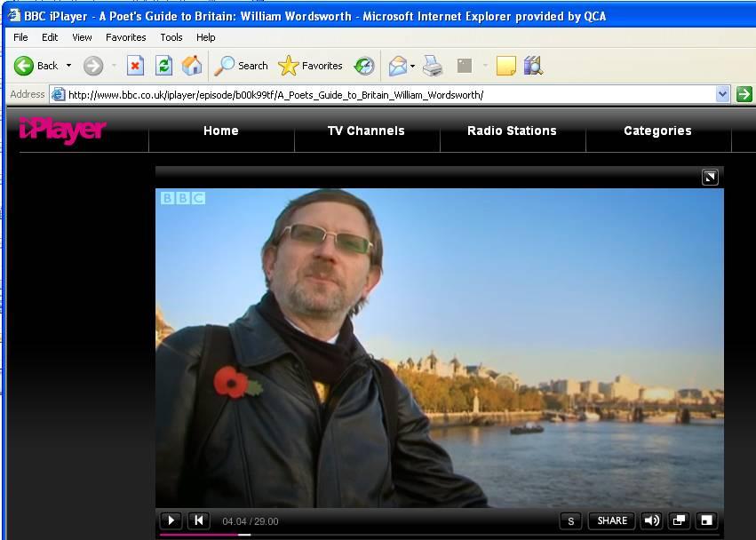
Task: Mute the video volume speaker icon
Action: coord(652,520)
